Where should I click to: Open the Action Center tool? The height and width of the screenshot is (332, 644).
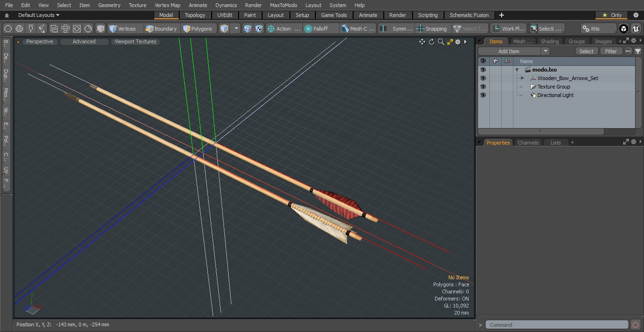284,29
